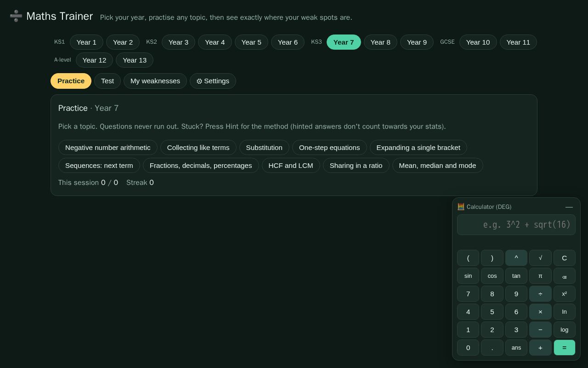Choose Mean, median and mode topic
Screen dimensions: 588x368
coord(437,166)
